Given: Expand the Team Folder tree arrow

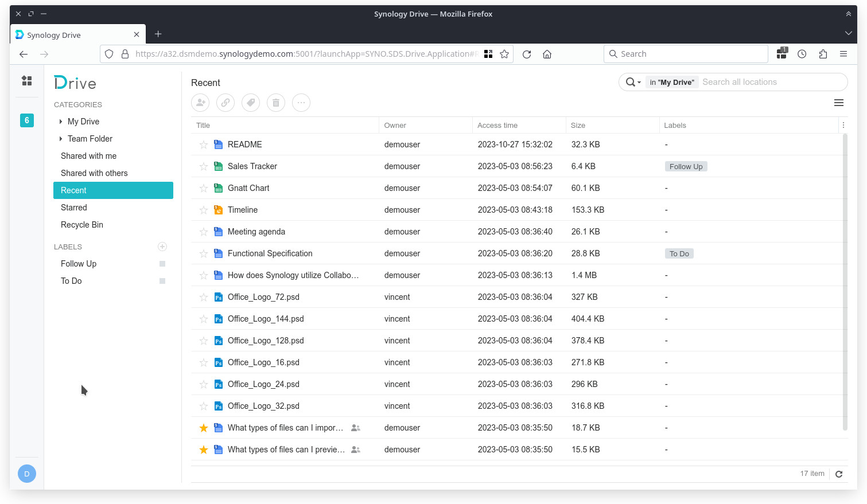Looking at the screenshot, I should pyautogui.click(x=61, y=139).
